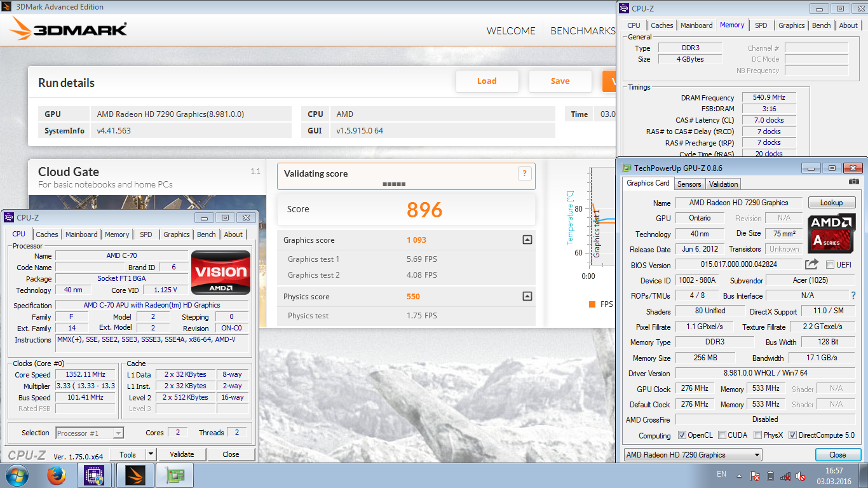Image resolution: width=868 pixels, height=488 pixels.
Task: Toggle the PhysX checkbox
Action: [757, 435]
